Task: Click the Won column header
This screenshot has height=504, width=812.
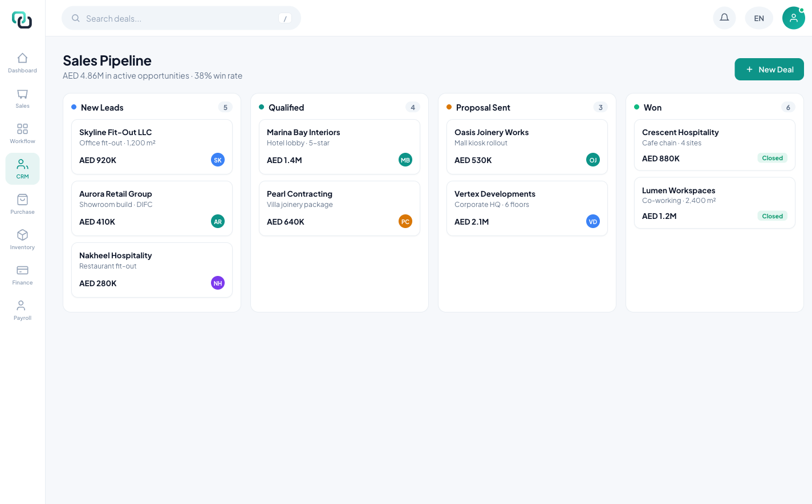Action: point(652,108)
